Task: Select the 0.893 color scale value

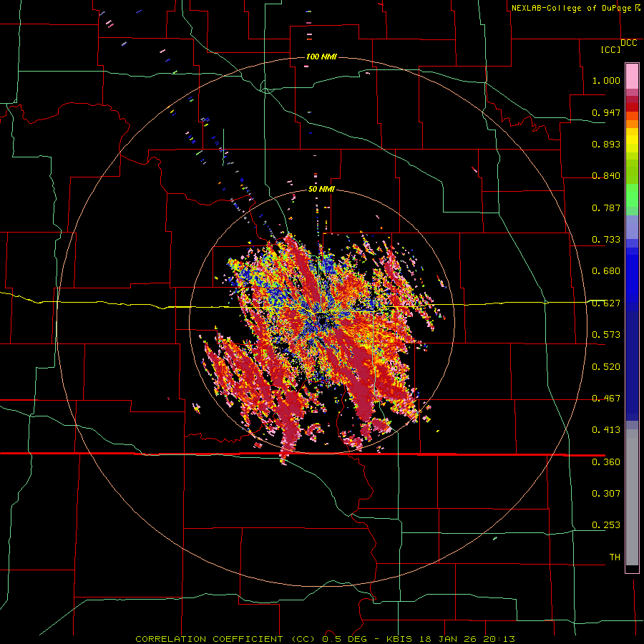Action: point(606,144)
